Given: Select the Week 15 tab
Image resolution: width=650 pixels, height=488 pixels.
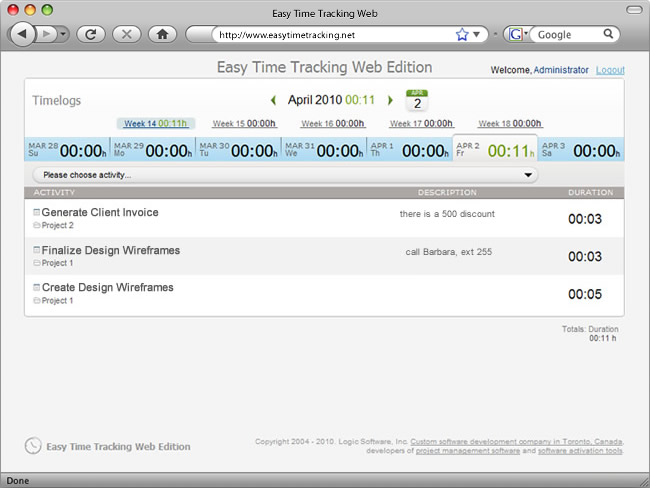Looking at the screenshot, I should tap(244, 124).
